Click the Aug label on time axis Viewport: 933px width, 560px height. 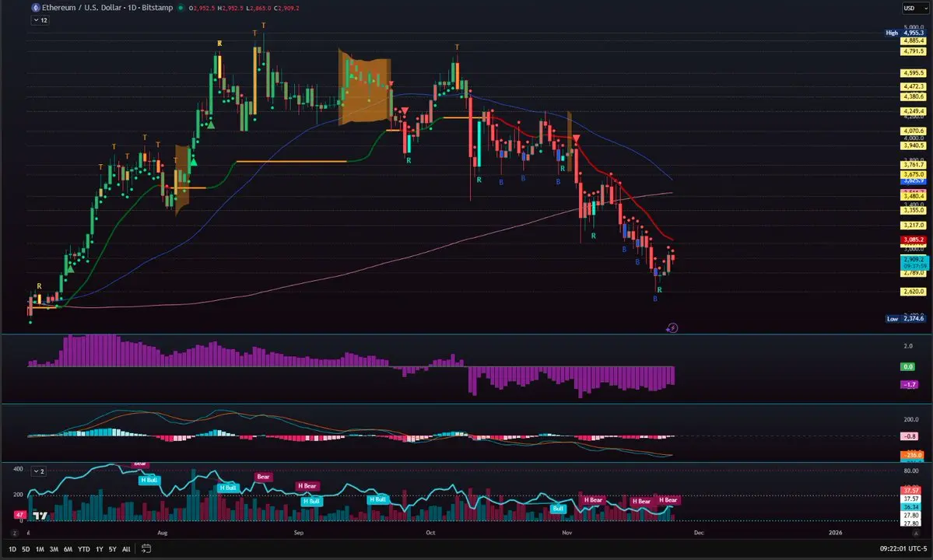163,533
